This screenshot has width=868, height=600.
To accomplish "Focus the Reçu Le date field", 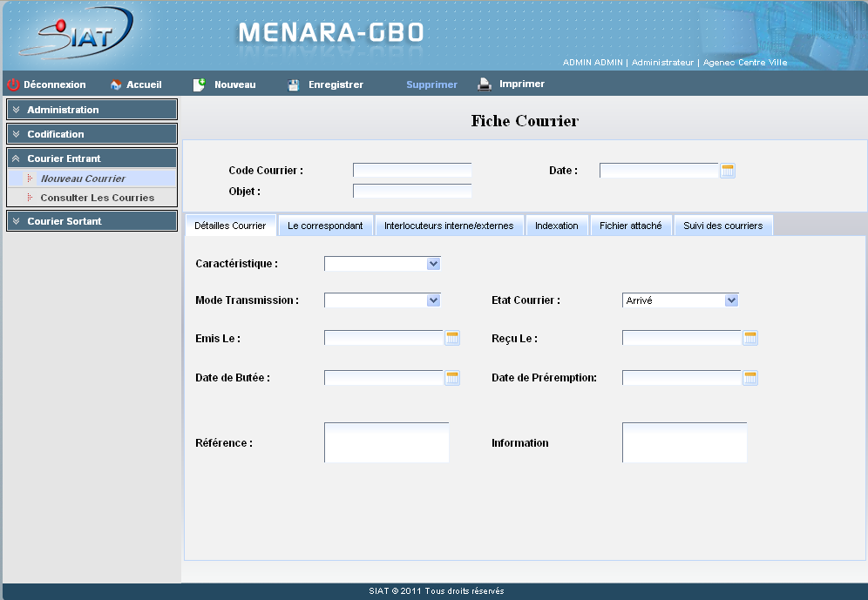I will (682, 337).
